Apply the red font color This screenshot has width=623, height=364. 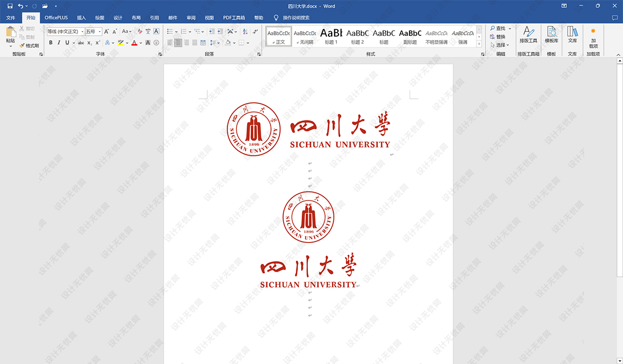(133, 43)
